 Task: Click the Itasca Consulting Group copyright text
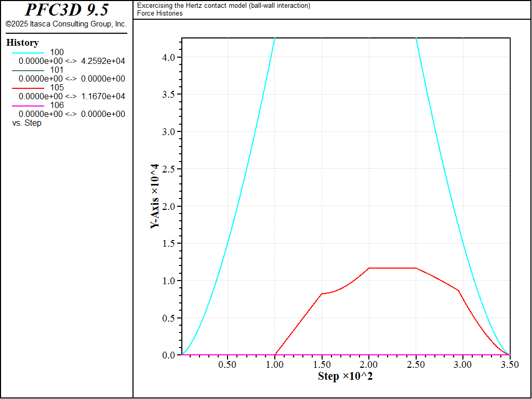(66, 24)
